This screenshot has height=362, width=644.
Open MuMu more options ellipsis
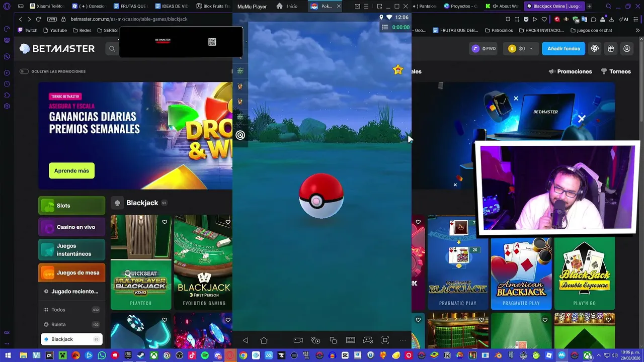pyautogui.click(x=403, y=340)
